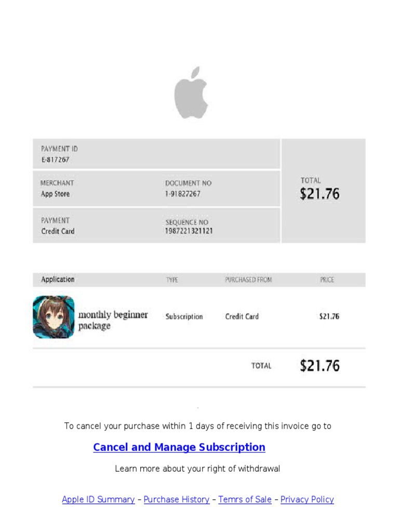Click the right of withdrawal text

197,469
